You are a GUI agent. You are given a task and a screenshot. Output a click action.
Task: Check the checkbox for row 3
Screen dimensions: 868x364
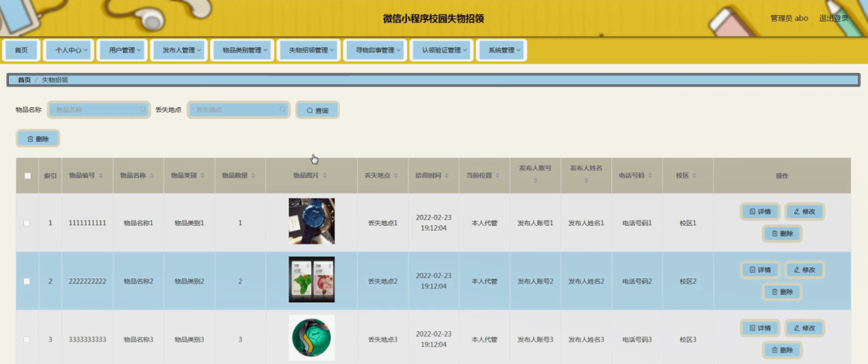(27, 339)
